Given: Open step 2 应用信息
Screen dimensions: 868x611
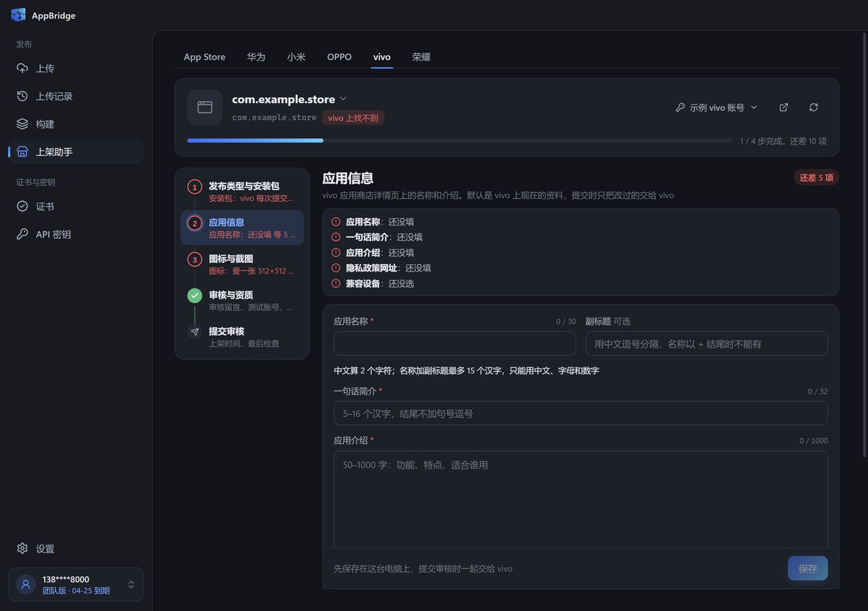Looking at the screenshot, I should (242, 227).
